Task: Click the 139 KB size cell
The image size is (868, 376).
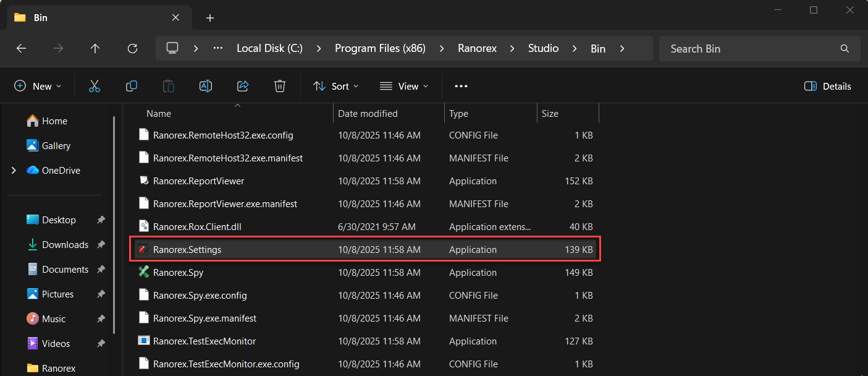Action: tap(579, 250)
